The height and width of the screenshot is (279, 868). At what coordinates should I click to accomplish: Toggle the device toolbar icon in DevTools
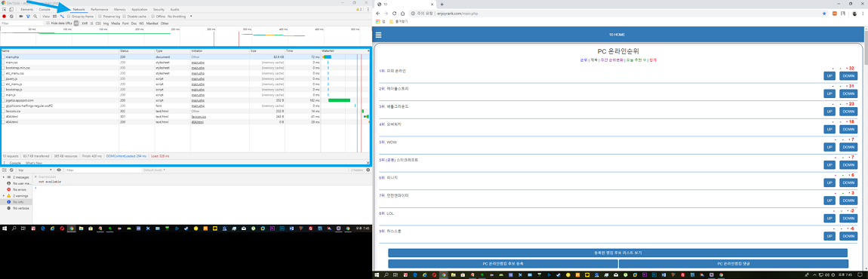pyautogui.click(x=11, y=9)
